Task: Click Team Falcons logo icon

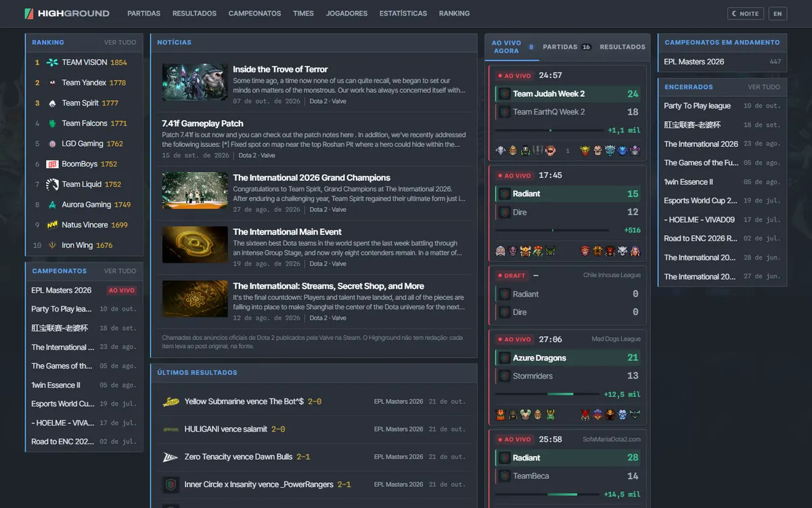Action: (x=52, y=123)
